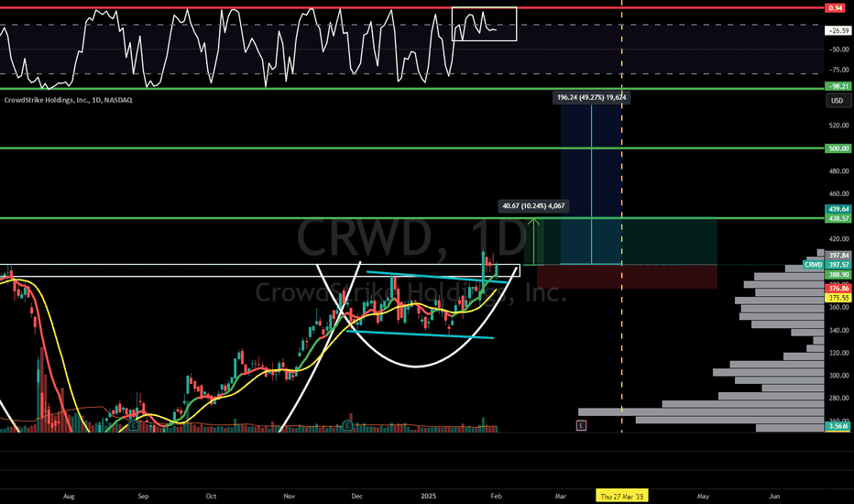Select the chart title CrowdStrike Holdings, Inc., 1D, NASDAQ
Screen dimensions: 854x504
click(68, 100)
